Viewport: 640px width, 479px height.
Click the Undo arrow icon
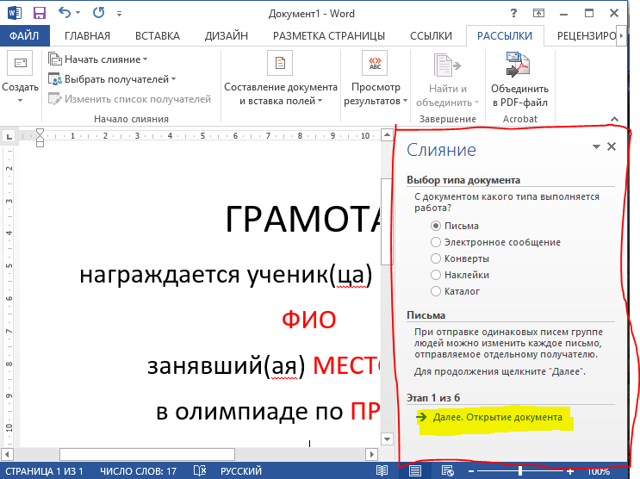coord(66,14)
